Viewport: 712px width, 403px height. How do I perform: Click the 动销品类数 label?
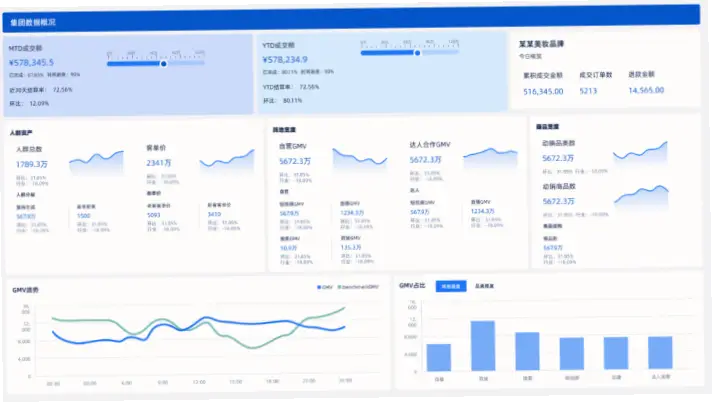pyautogui.click(x=559, y=143)
